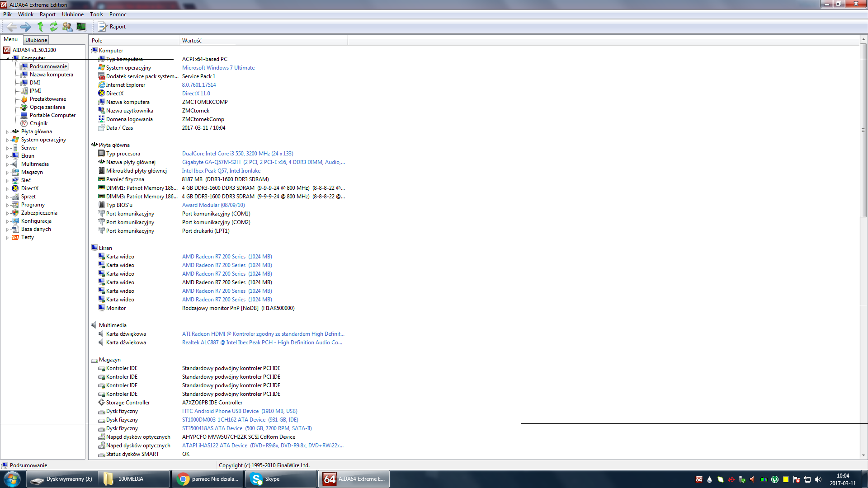Click the DirectX 11.0 link
The image size is (868, 488).
[196, 94]
